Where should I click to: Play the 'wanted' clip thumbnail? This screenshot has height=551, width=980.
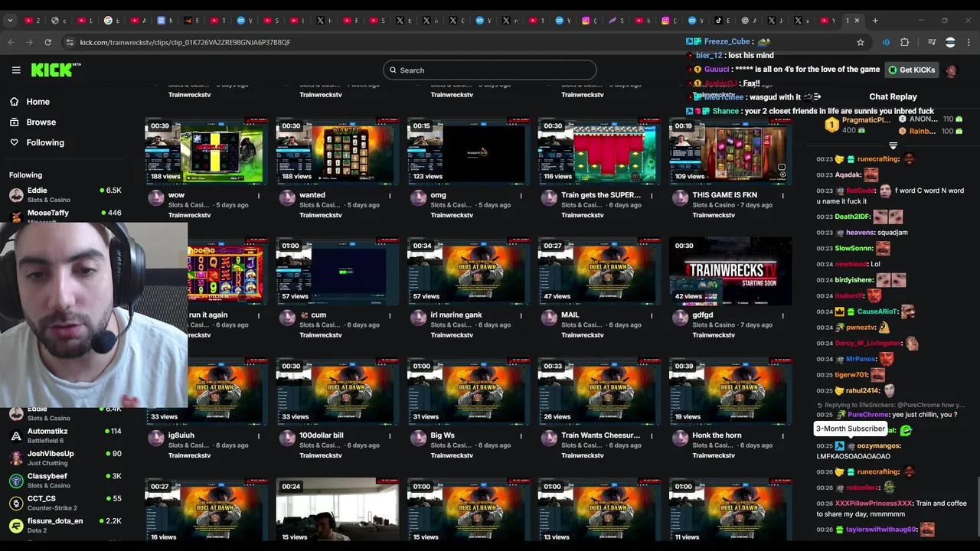[338, 151]
